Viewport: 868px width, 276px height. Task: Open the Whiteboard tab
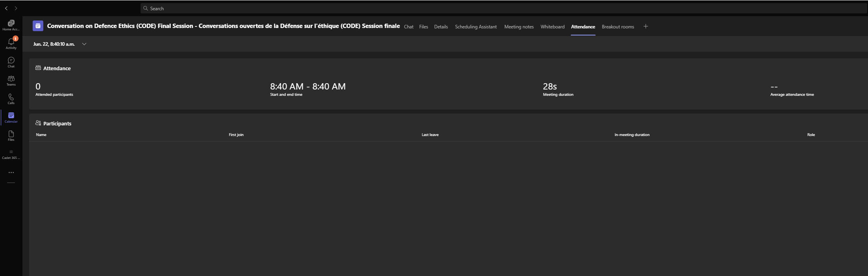click(552, 27)
